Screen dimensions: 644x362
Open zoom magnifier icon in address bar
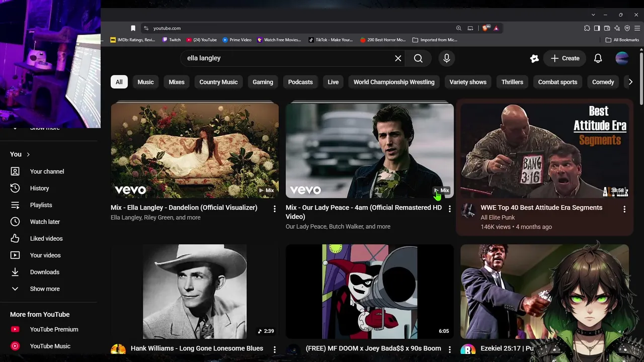click(x=458, y=28)
